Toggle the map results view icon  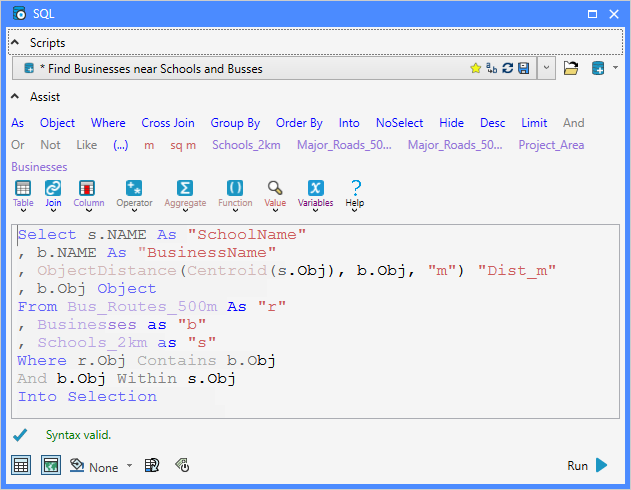coord(51,465)
